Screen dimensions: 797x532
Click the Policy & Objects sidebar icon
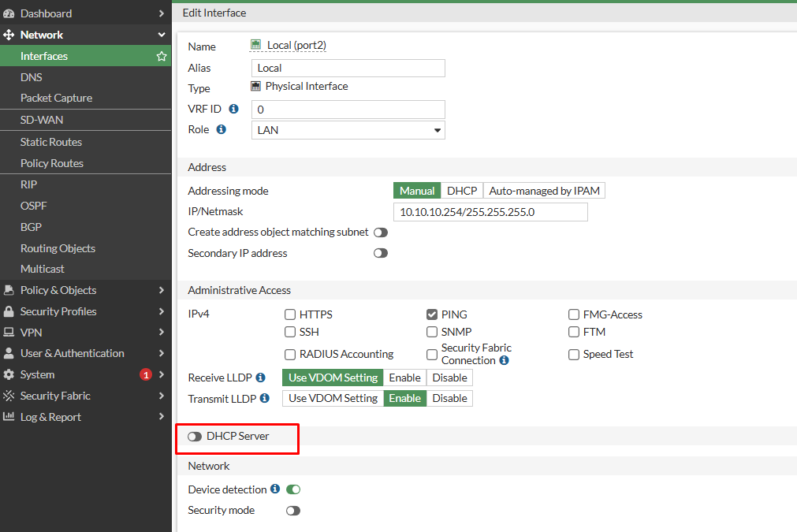[9, 290]
